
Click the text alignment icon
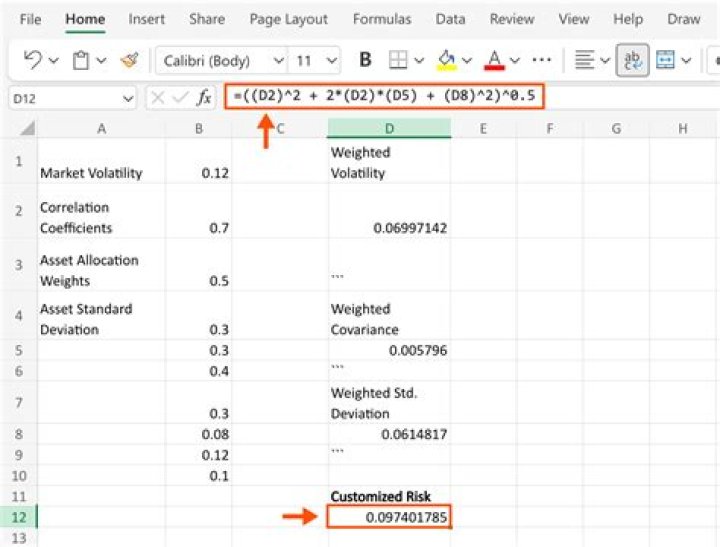coord(586,61)
